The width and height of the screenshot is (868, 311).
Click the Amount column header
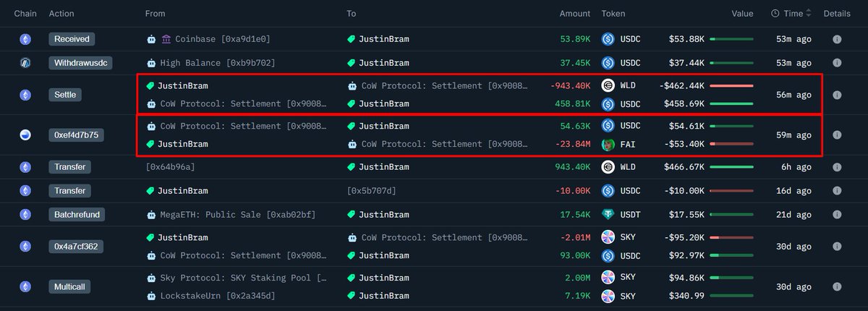[574, 14]
